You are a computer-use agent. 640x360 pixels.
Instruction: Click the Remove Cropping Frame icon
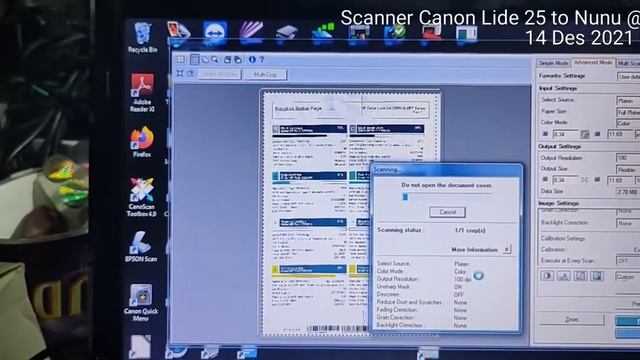coord(190,73)
